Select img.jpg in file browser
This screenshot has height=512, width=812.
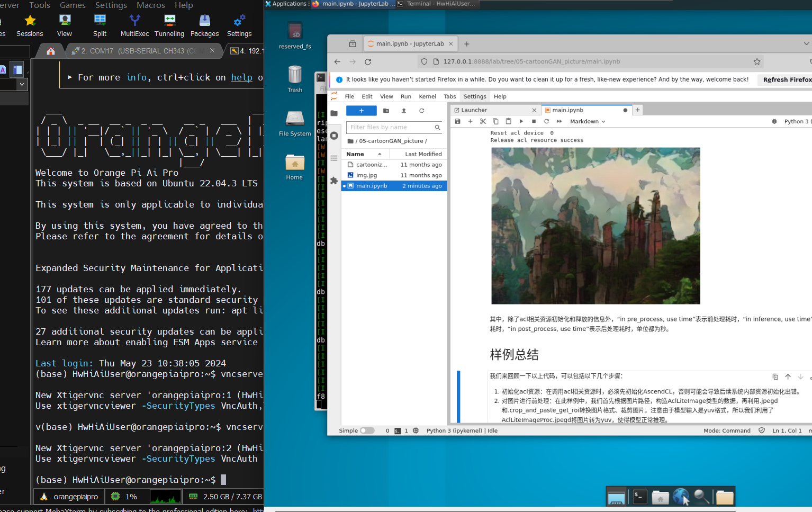tap(394, 175)
